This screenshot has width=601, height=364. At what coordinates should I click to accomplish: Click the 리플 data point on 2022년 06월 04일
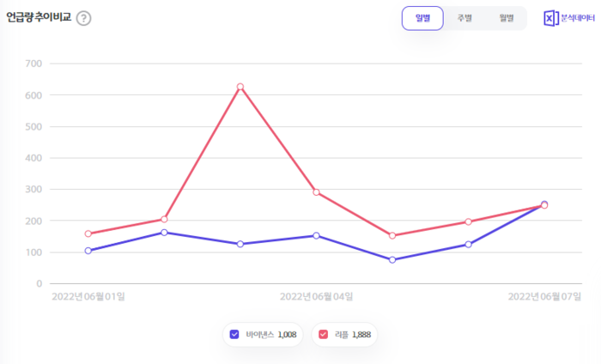point(316,192)
